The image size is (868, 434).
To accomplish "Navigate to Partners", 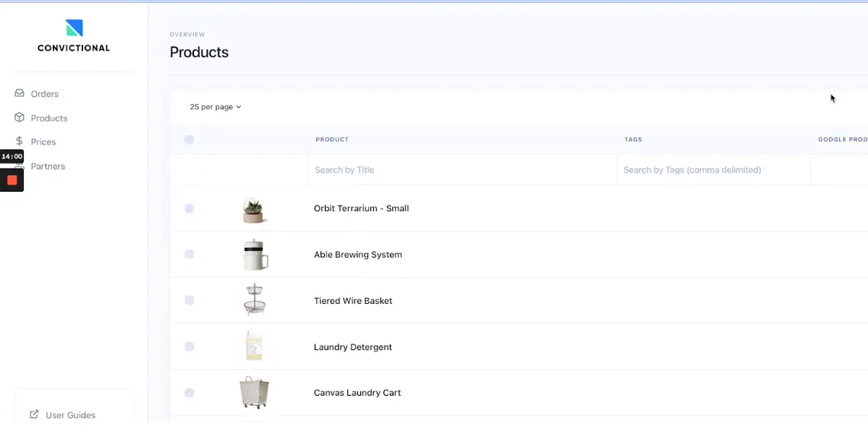I will click(48, 166).
